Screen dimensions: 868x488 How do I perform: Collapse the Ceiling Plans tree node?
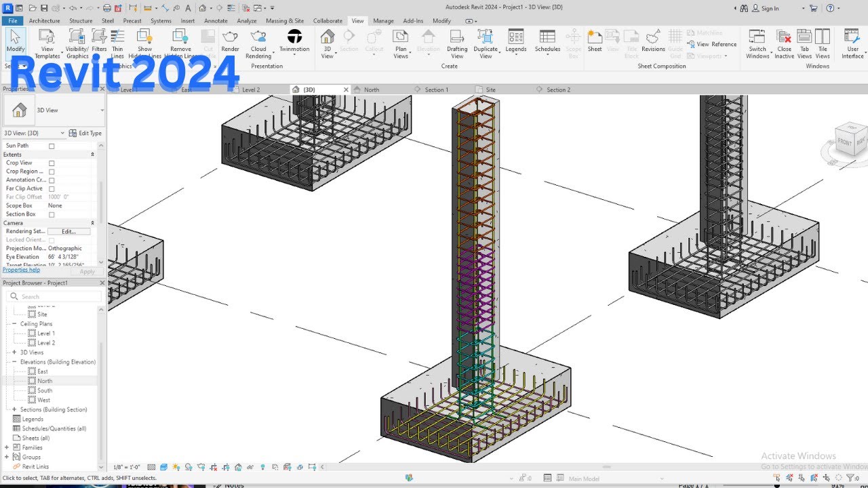pos(14,324)
